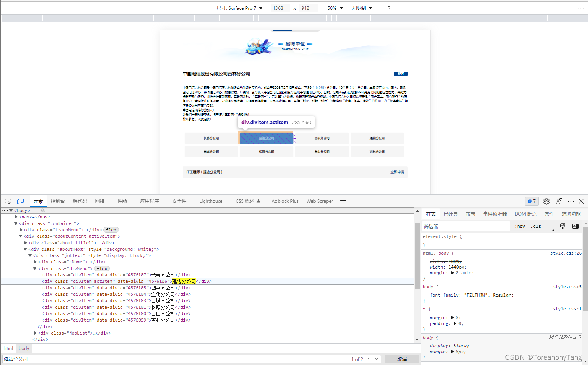Click the viewport width field 1368
Viewport: 588px width, 365px height.
[x=281, y=8]
